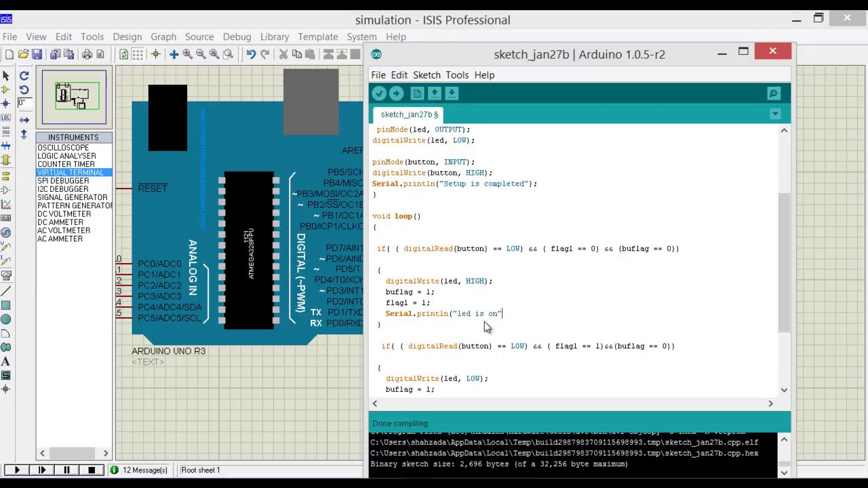Open the ISIS Design menu

[127, 37]
